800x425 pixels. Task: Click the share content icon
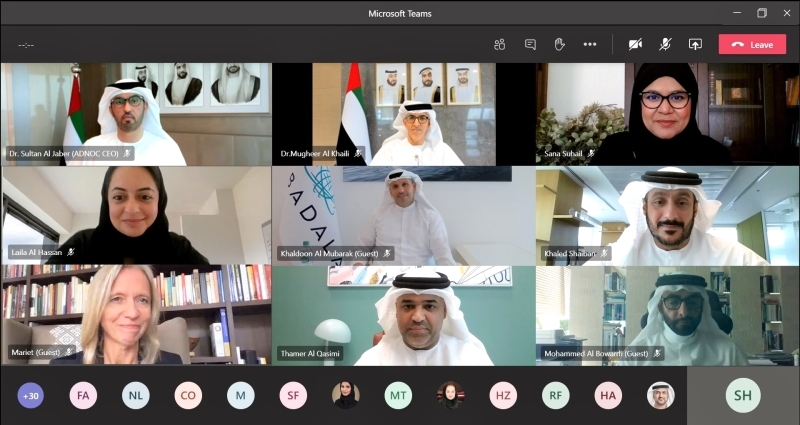tap(695, 44)
